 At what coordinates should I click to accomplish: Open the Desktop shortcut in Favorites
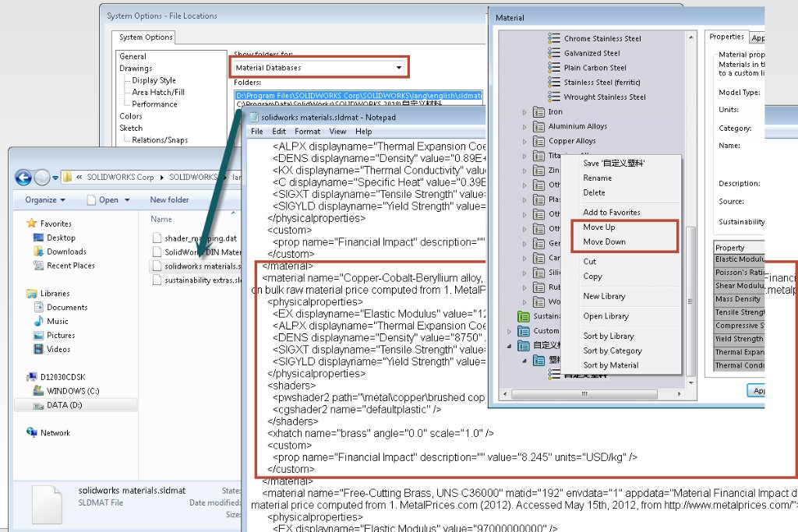point(61,238)
